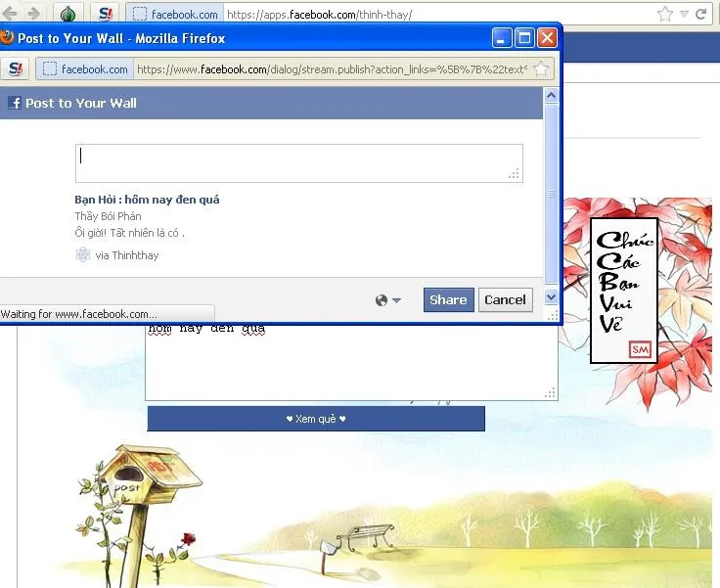The width and height of the screenshot is (720, 588).
Task: Click the Cancel button
Action: click(x=505, y=300)
